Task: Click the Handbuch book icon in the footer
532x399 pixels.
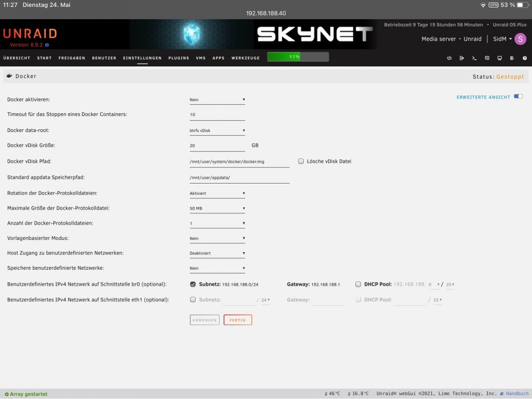Action: pyautogui.click(x=502, y=394)
